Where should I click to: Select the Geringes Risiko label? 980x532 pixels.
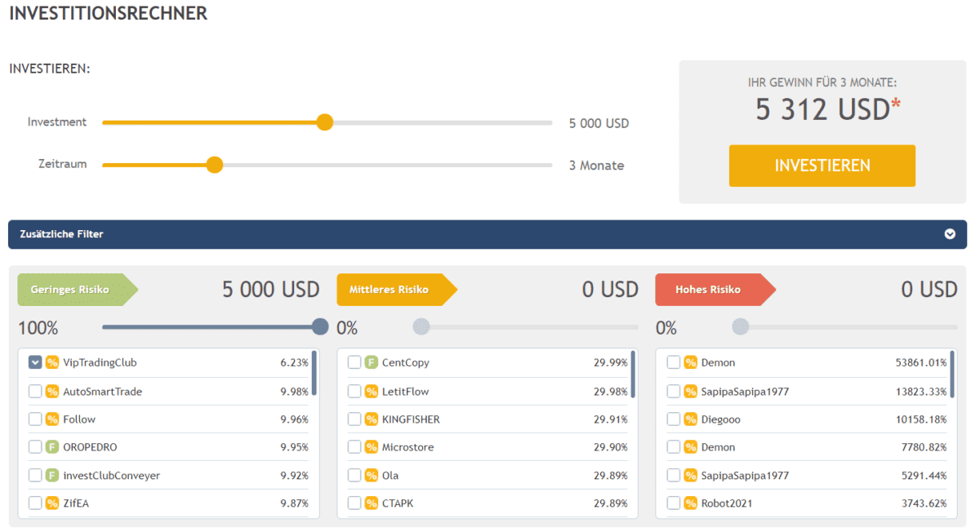click(69, 290)
